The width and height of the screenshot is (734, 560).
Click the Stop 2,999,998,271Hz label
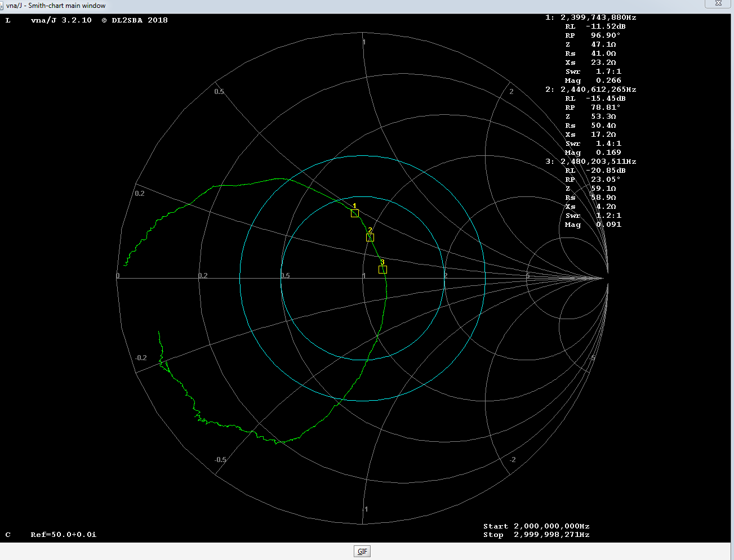[536, 535]
